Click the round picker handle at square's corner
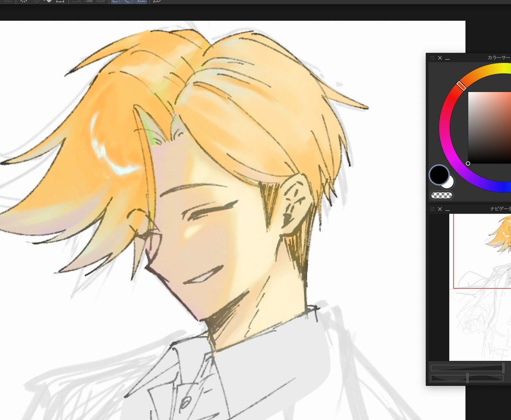 (468, 163)
